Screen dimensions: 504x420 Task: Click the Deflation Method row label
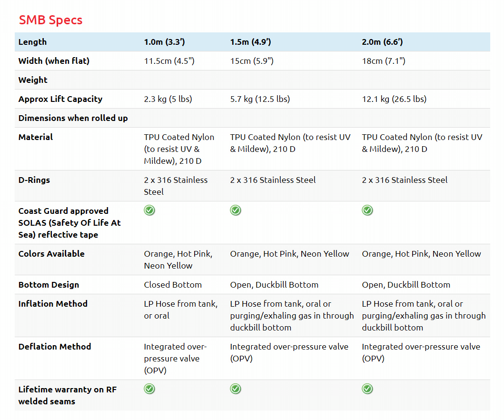pos(55,347)
